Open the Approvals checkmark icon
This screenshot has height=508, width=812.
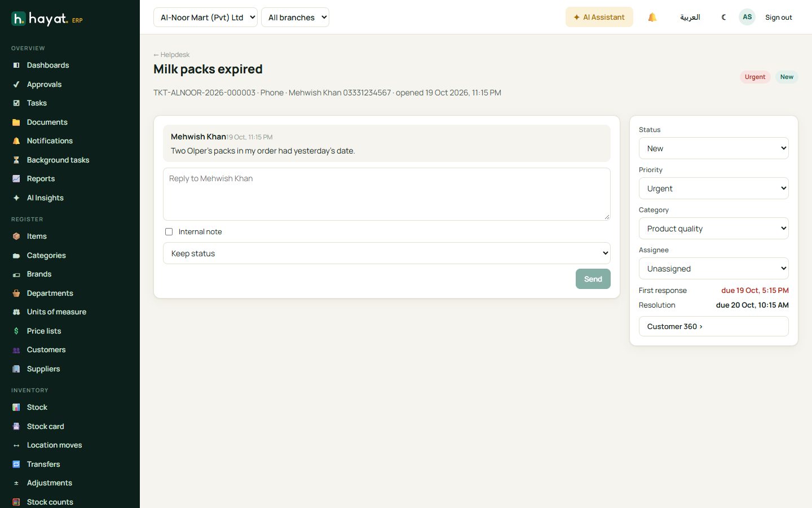(16, 85)
